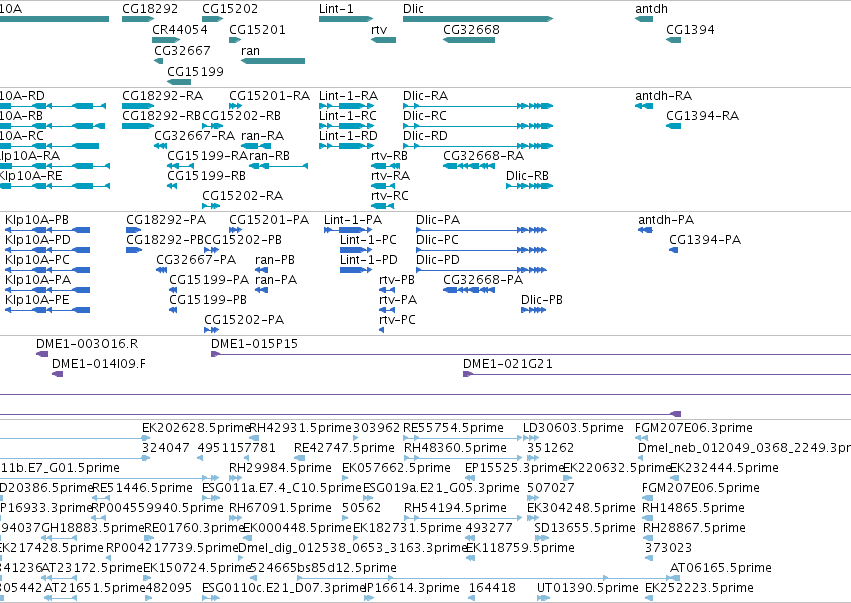
Task: Select EST EK057662.5prime
Action: pyautogui.click(x=396, y=468)
